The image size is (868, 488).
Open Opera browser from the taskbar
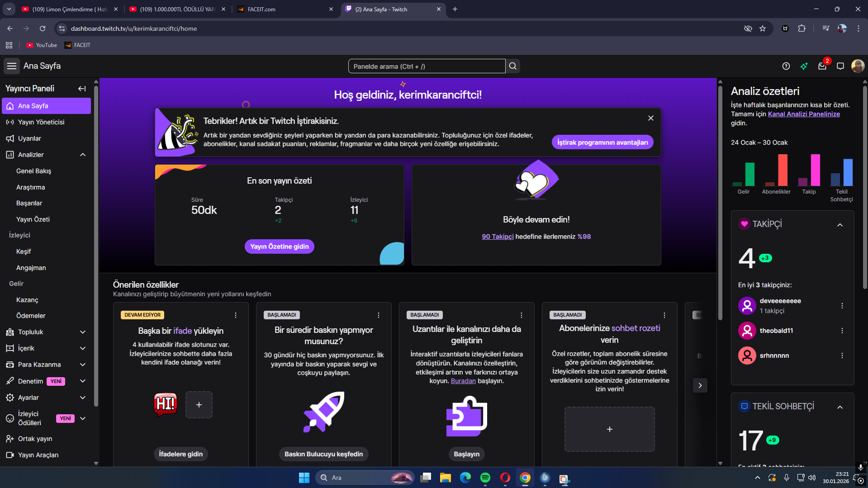click(x=505, y=478)
